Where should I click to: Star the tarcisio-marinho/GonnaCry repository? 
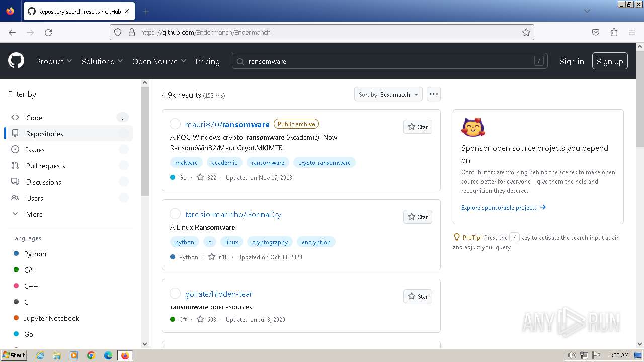click(x=418, y=217)
